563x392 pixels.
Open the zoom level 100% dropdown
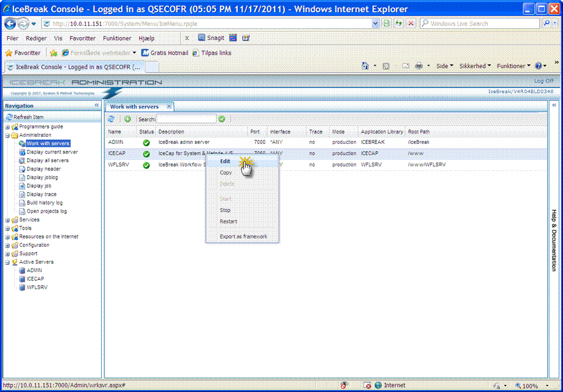click(x=547, y=386)
